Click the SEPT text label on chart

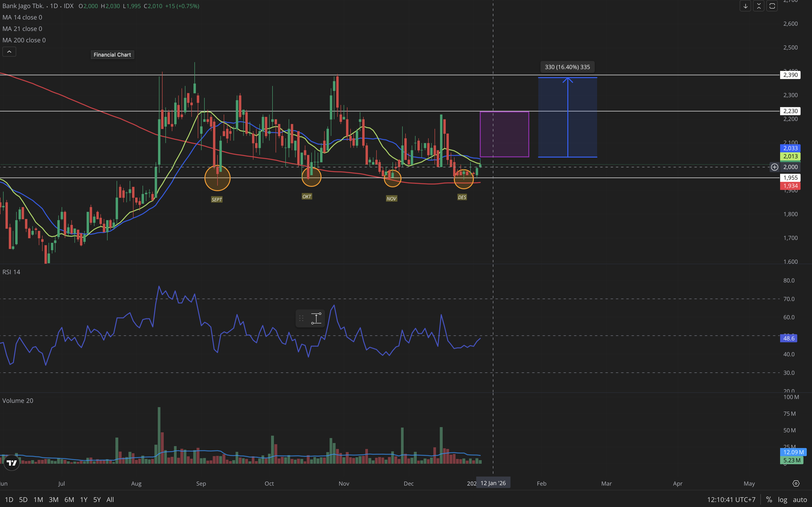pyautogui.click(x=217, y=200)
